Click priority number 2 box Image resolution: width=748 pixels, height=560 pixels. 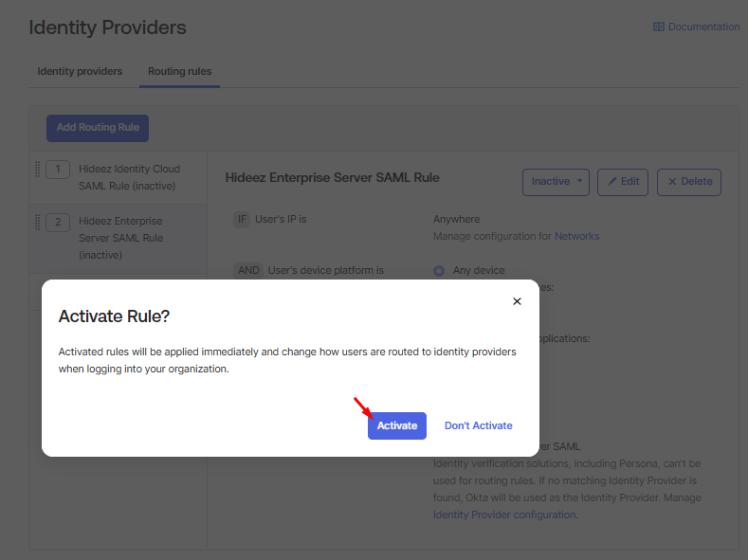pos(58,222)
